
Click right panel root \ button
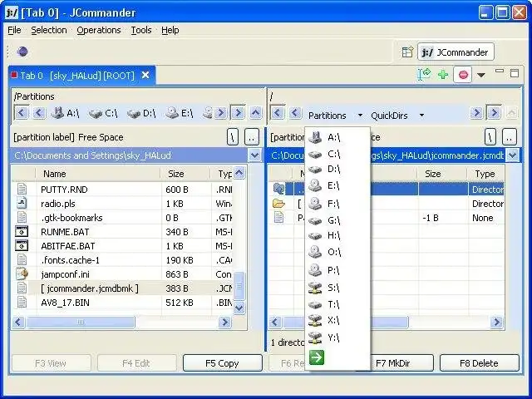pos(490,137)
